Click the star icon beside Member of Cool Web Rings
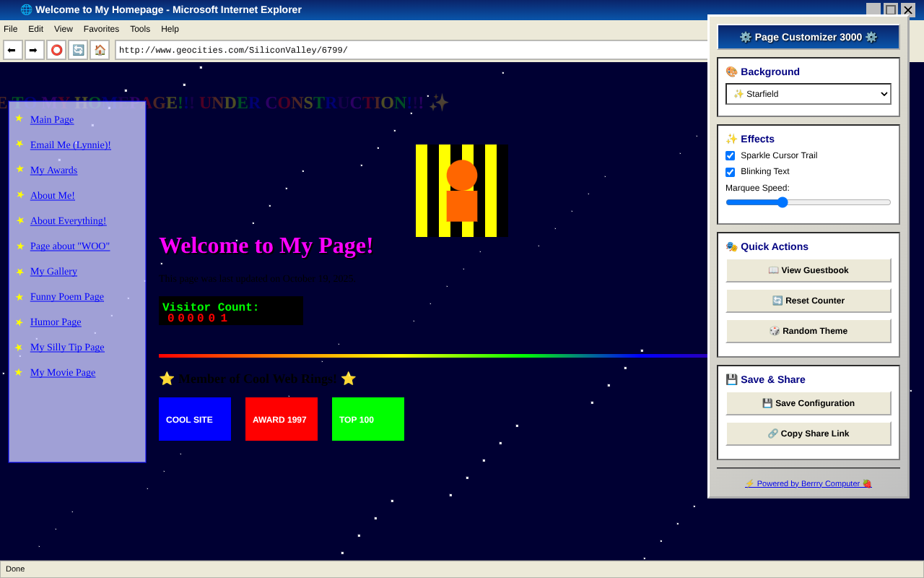Image resolution: width=924 pixels, height=578 pixels. click(x=167, y=378)
